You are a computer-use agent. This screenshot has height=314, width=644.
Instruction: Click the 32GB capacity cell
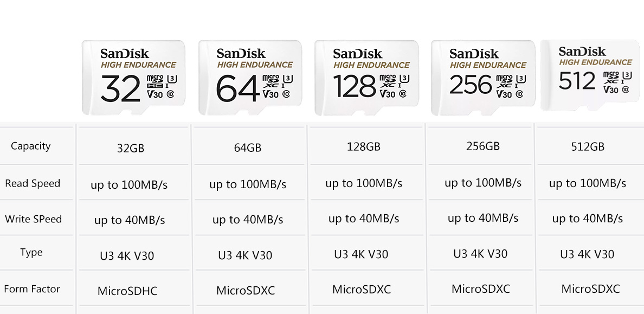(x=131, y=148)
